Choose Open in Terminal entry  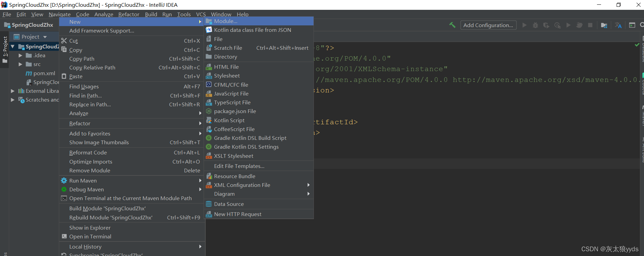click(132, 236)
